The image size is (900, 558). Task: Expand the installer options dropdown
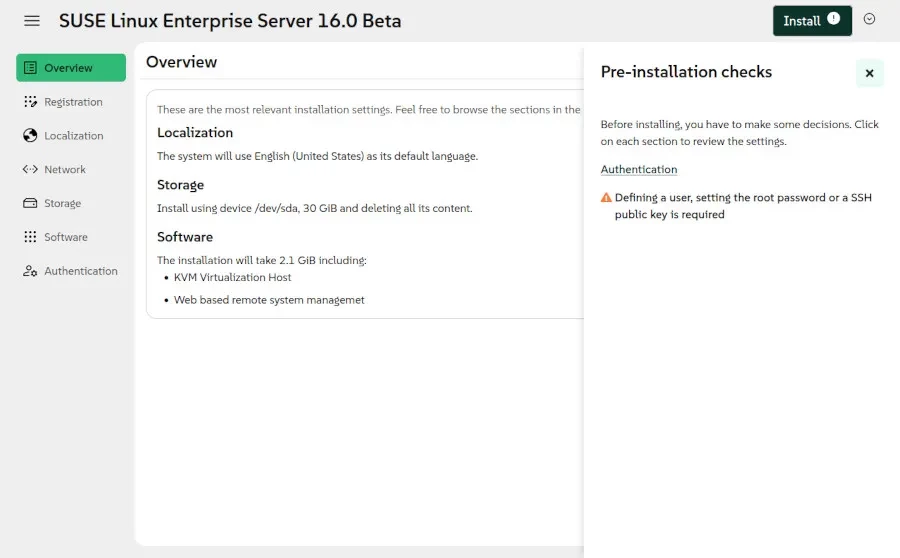[869, 19]
